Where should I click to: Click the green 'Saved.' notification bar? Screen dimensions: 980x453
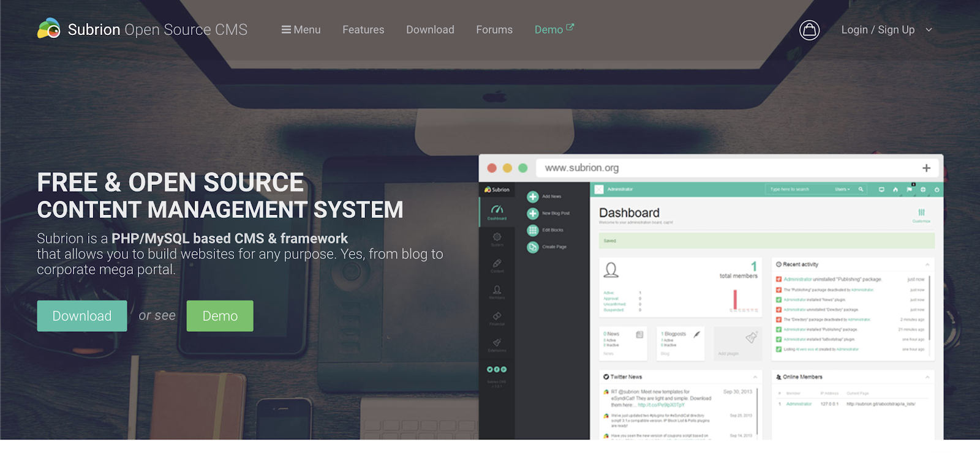coord(766,241)
